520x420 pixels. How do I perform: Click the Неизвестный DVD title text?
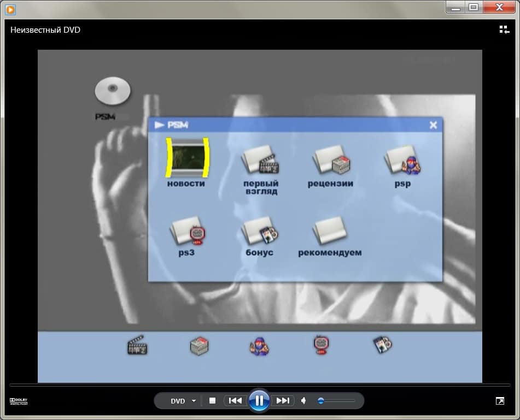[45, 30]
